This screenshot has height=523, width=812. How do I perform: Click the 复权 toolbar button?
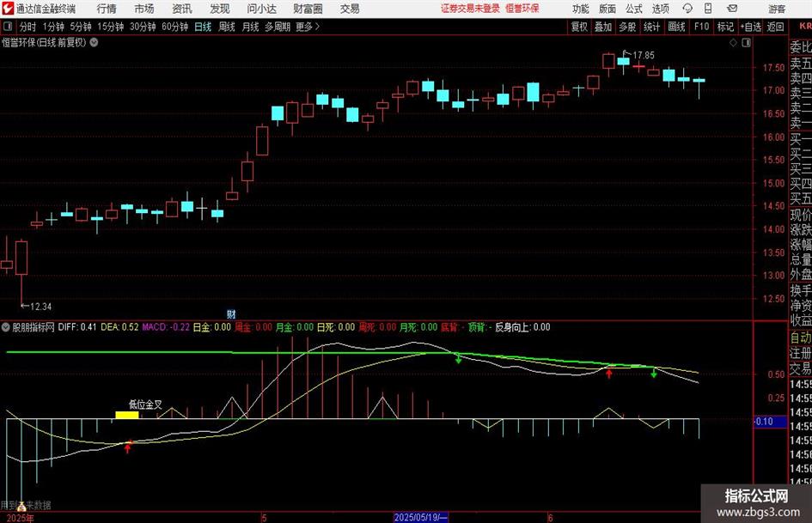[579, 27]
